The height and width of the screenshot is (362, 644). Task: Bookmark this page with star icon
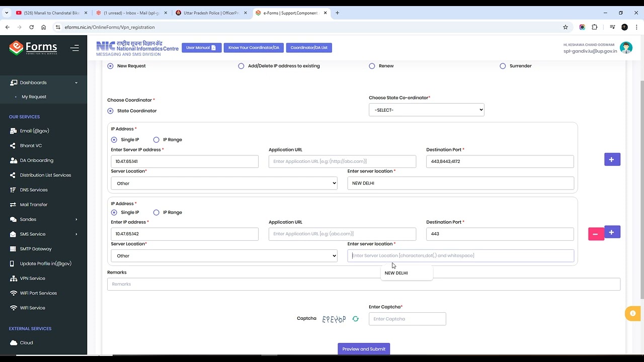566,27
